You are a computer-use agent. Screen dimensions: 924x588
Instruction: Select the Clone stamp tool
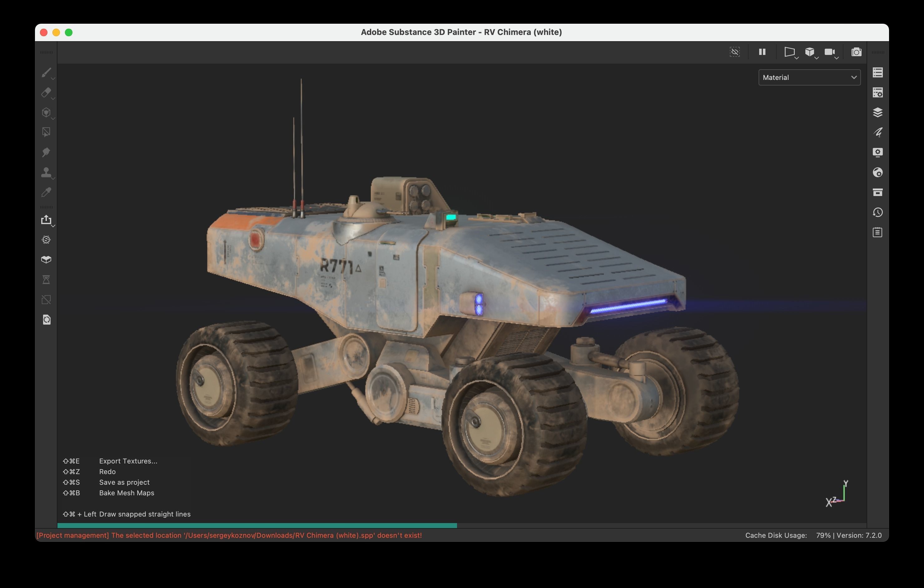(x=46, y=172)
